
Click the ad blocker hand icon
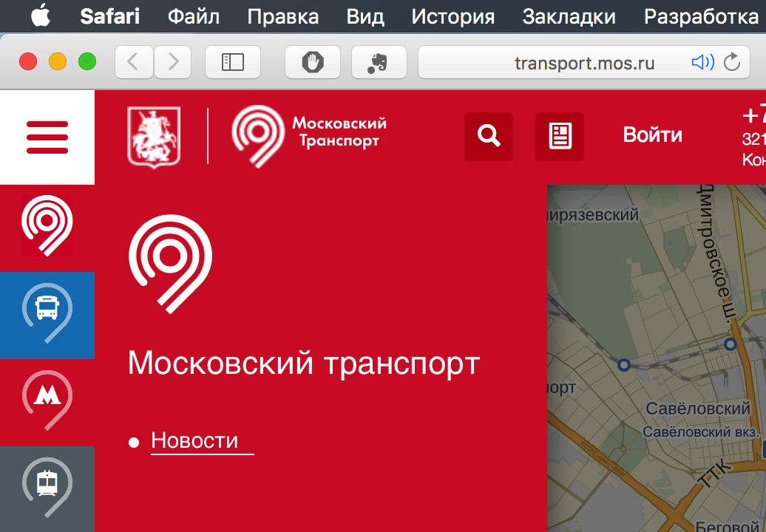point(313,62)
